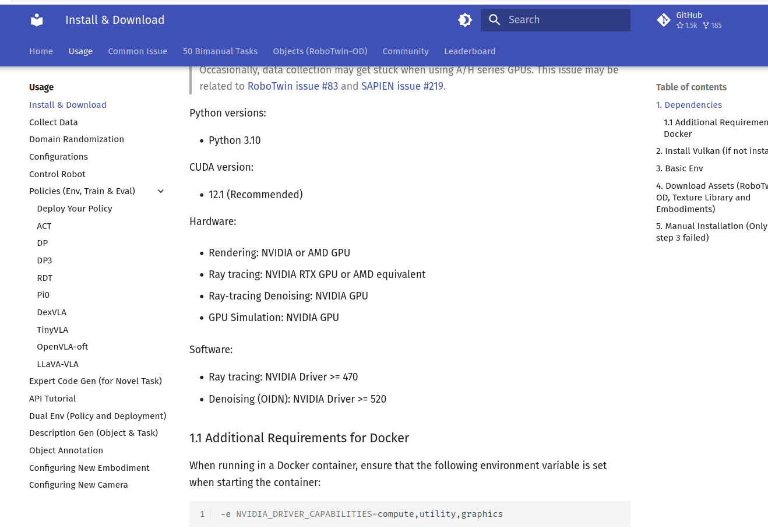Open Configuring New Camera page
The height and width of the screenshot is (532, 768).
coord(79,485)
